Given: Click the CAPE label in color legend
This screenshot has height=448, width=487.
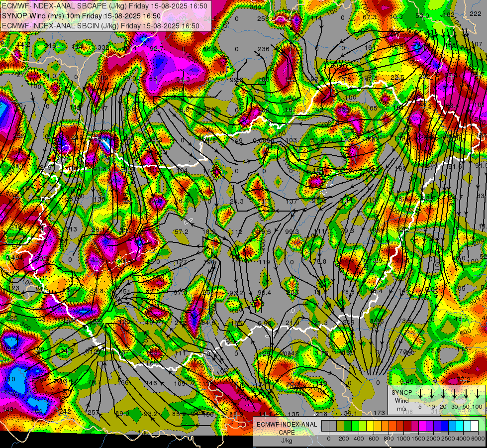Looking at the screenshot, I should (287, 433).
